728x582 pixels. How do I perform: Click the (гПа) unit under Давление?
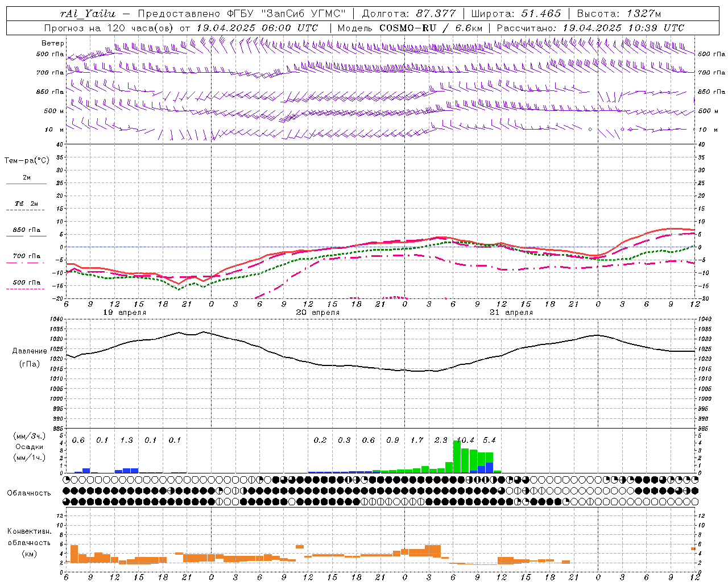click(30, 364)
